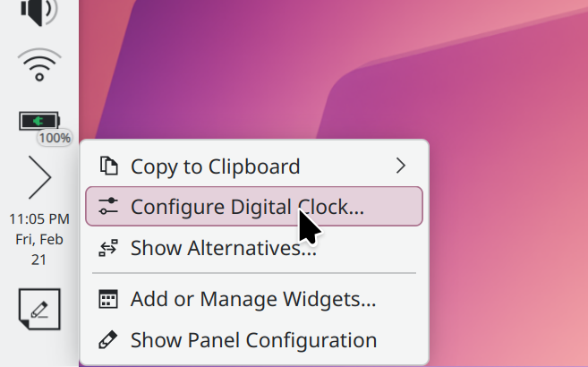Click the clipboard icon beside Copy to Clipboard
The height and width of the screenshot is (367, 588).
(x=108, y=166)
